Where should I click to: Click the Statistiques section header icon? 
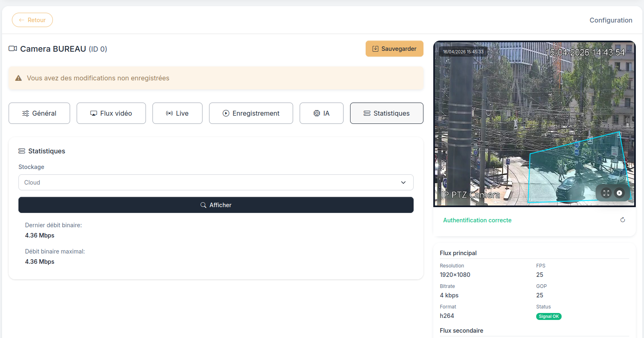22,151
